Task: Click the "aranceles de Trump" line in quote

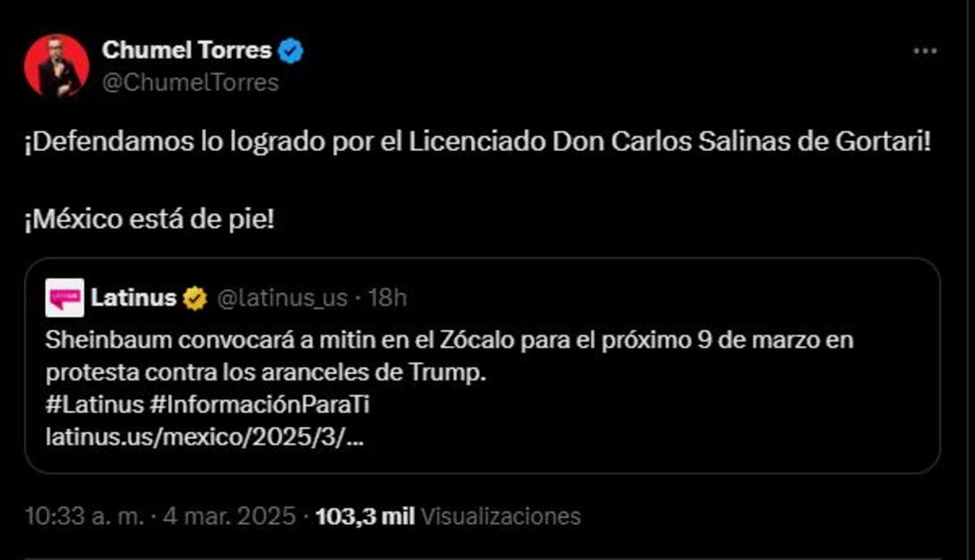Action: (x=266, y=372)
